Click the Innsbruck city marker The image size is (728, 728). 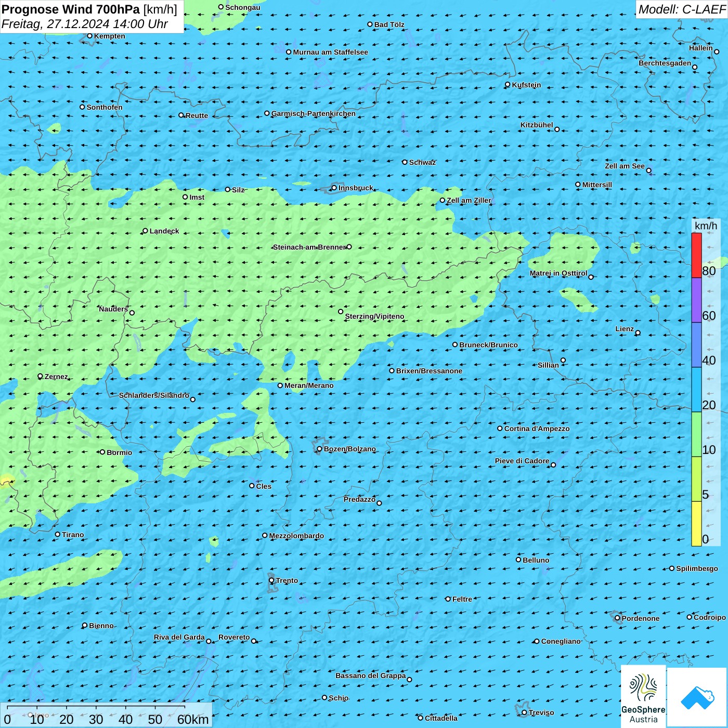334,188
